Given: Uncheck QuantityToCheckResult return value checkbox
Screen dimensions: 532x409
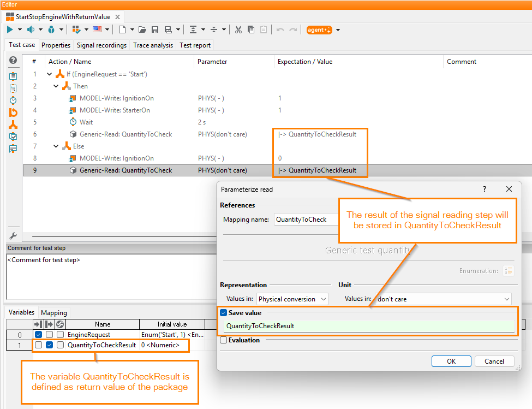Looking at the screenshot, I should (x=49, y=345).
